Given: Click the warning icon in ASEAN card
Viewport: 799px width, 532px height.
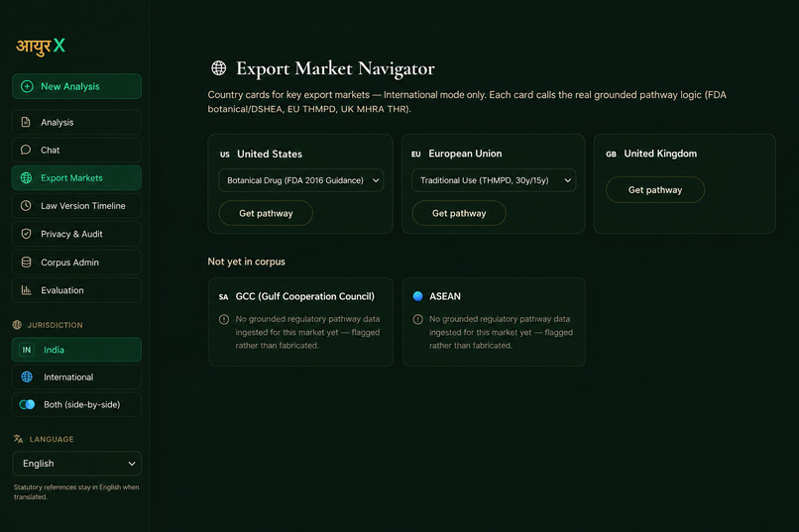Looking at the screenshot, I should (418, 319).
